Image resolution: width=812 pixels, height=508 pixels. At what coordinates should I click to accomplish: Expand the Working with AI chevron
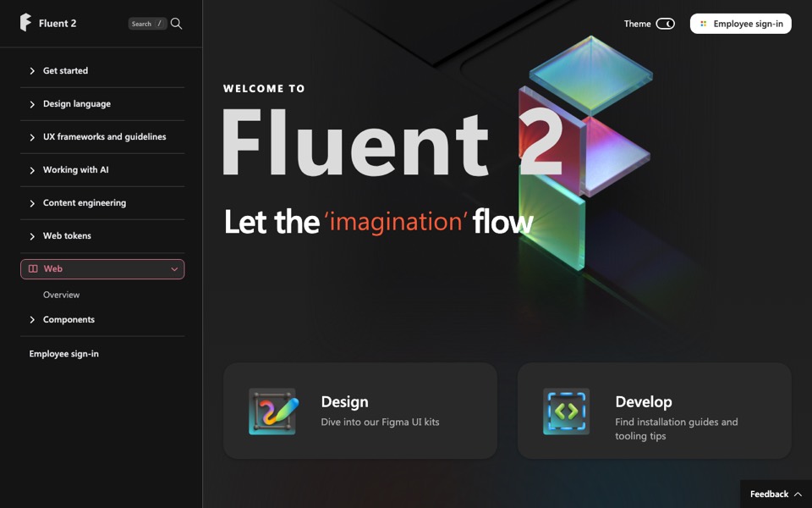[x=32, y=170]
